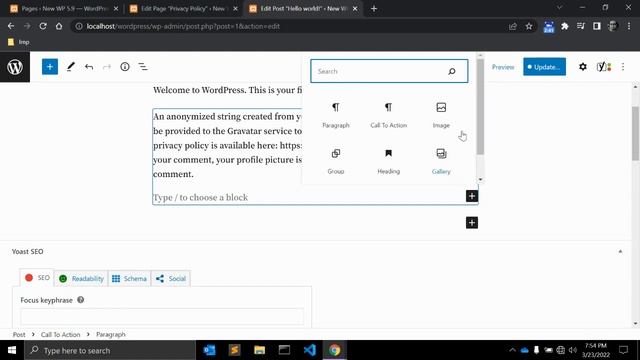Collapse the Yoast SEO panel
Screen dimensions: 640x360
(x=620, y=251)
